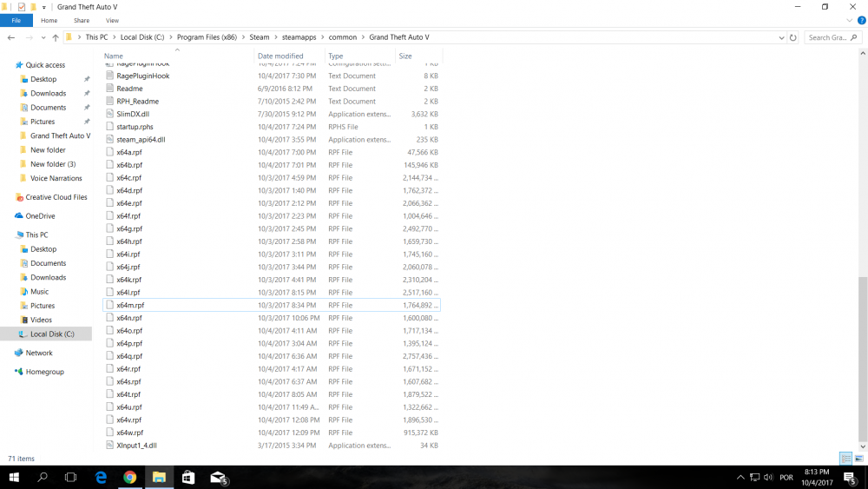Open address bar history dropdown
The width and height of the screenshot is (868, 489).
pos(781,37)
